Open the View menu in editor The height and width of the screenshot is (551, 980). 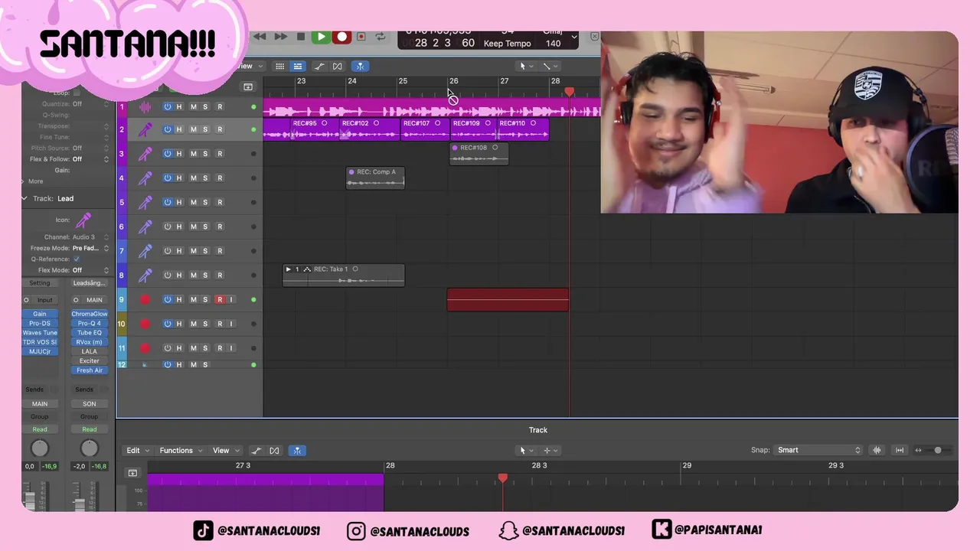[225, 450]
